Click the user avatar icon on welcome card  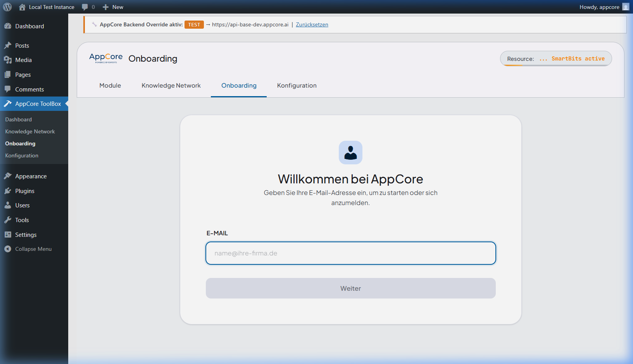click(350, 152)
